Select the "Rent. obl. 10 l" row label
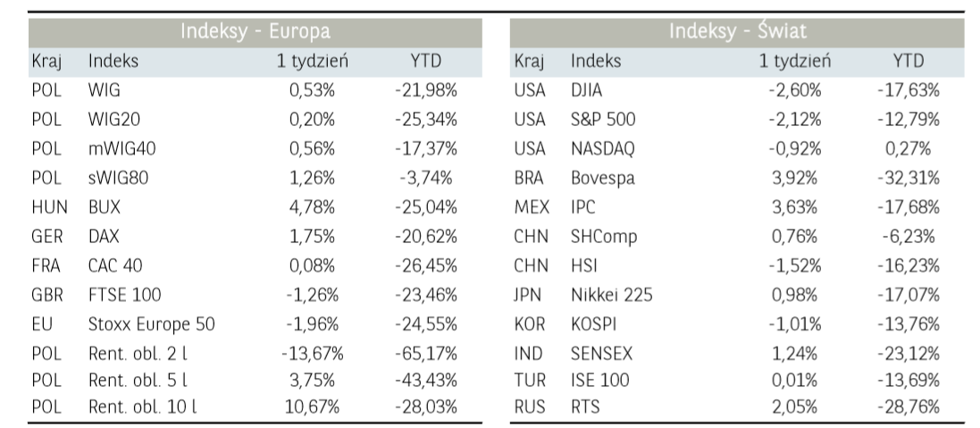The width and height of the screenshot is (980, 428). [x=142, y=408]
